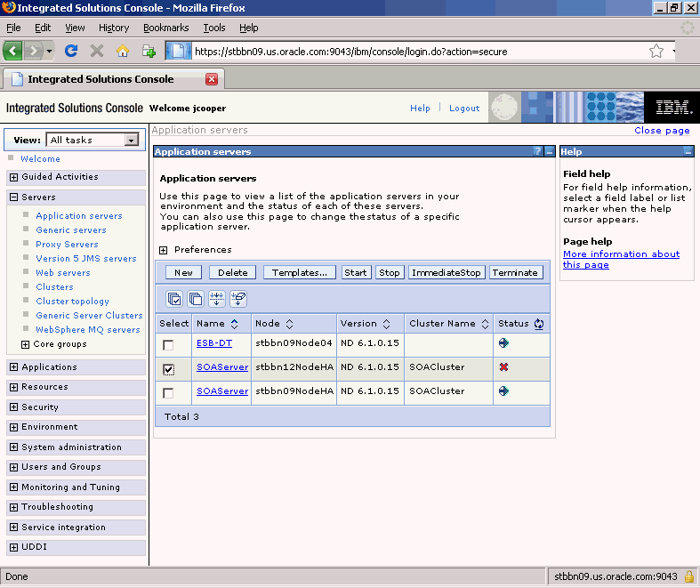This screenshot has width=700, height=588.
Task: Click ESB-DT started status icon
Action: [503, 342]
